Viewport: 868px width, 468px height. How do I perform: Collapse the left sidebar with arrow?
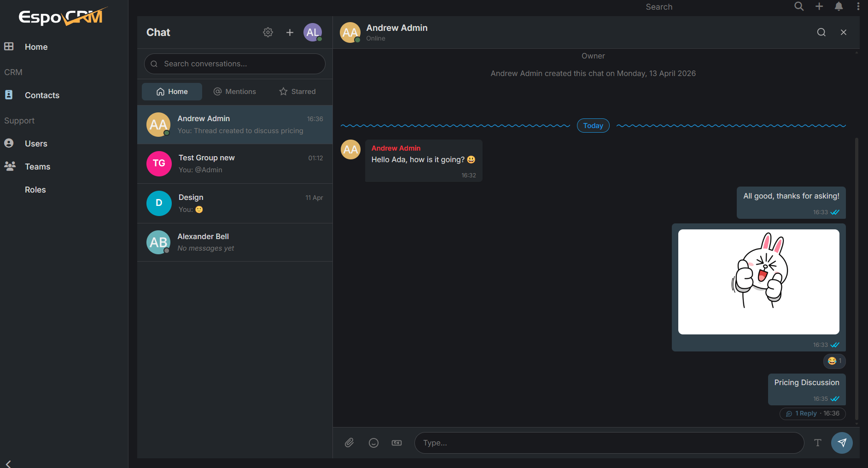pos(8,463)
